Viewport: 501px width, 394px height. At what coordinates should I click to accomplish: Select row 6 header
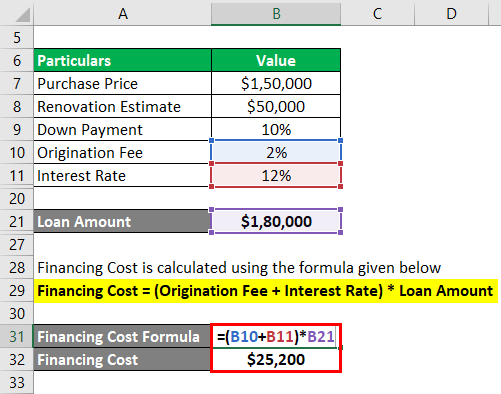(x=17, y=61)
